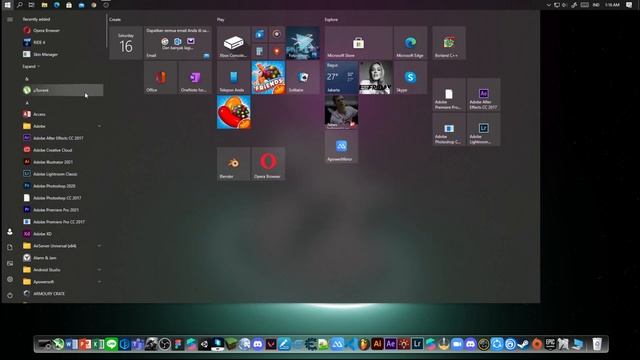Open the ApowerMirror tile
The image size is (640, 360).
tap(341, 147)
